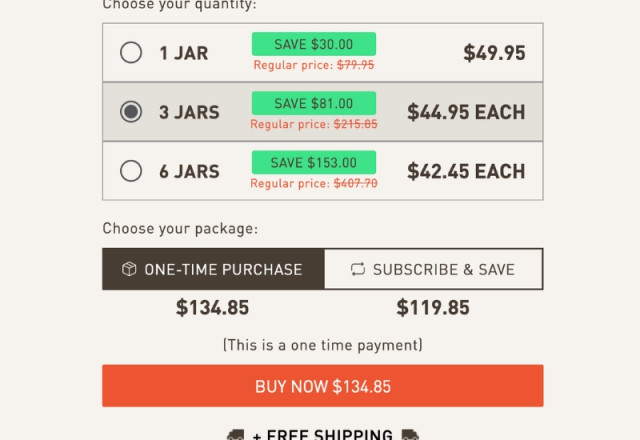Switch to the Subscribe & Save tab
Viewport: 640px width, 440px height.
[433, 269]
